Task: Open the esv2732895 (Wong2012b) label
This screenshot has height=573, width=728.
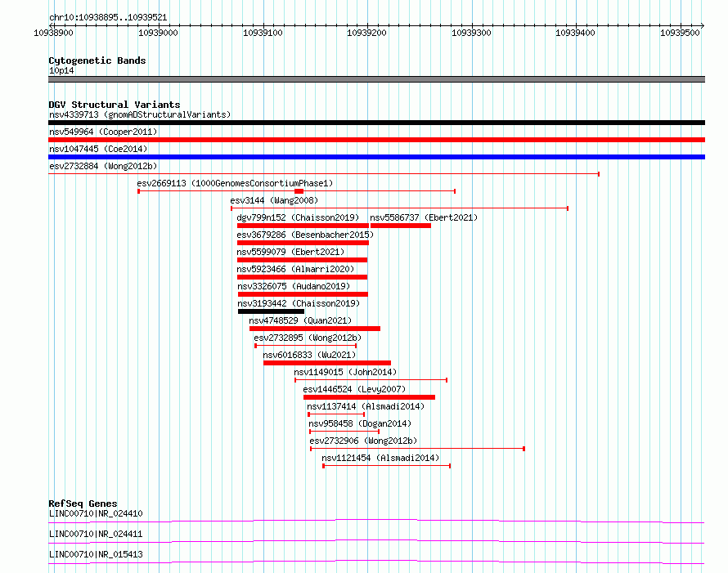Action: tap(308, 338)
